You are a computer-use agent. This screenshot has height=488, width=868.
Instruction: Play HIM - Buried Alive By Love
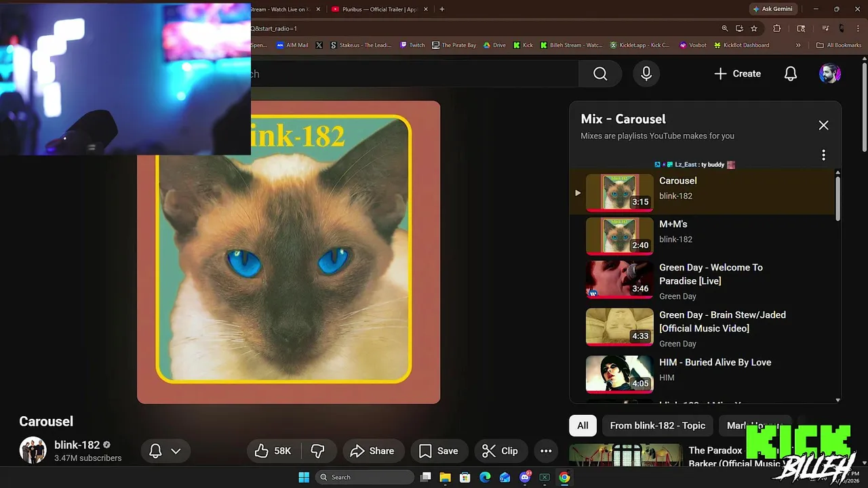702,374
